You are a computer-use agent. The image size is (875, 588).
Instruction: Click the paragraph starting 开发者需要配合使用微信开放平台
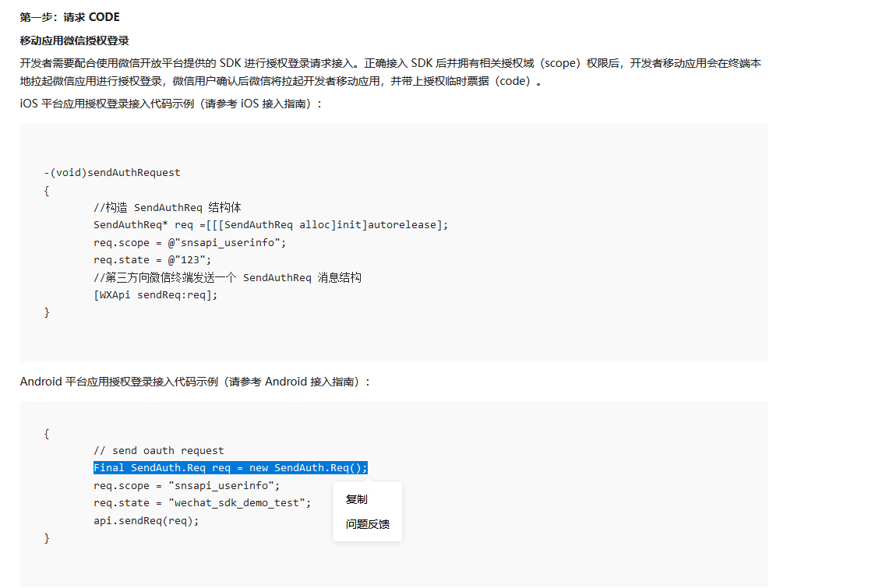pyautogui.click(x=390, y=72)
